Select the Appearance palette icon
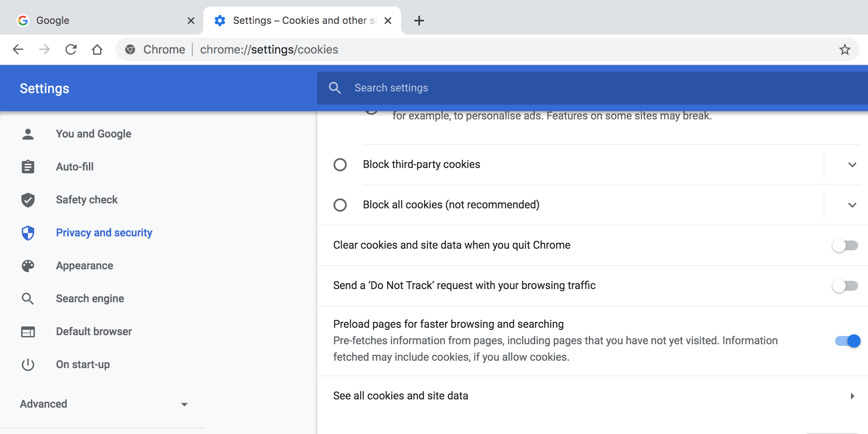The image size is (868, 434). [x=28, y=266]
